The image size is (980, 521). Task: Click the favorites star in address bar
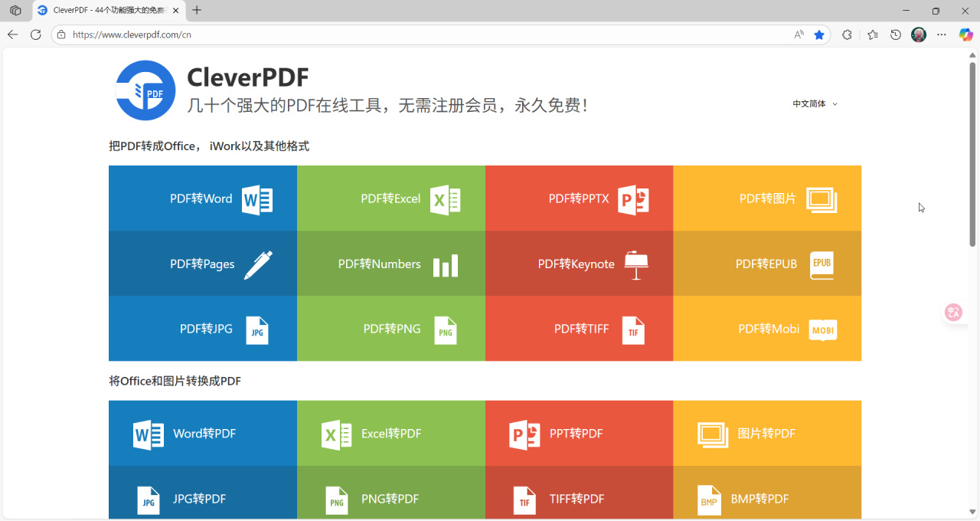[819, 34]
